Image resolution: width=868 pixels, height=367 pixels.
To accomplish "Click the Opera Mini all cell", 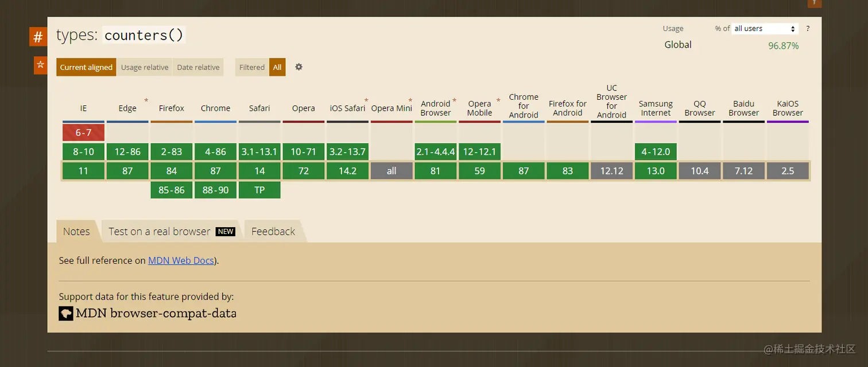I will coord(392,171).
